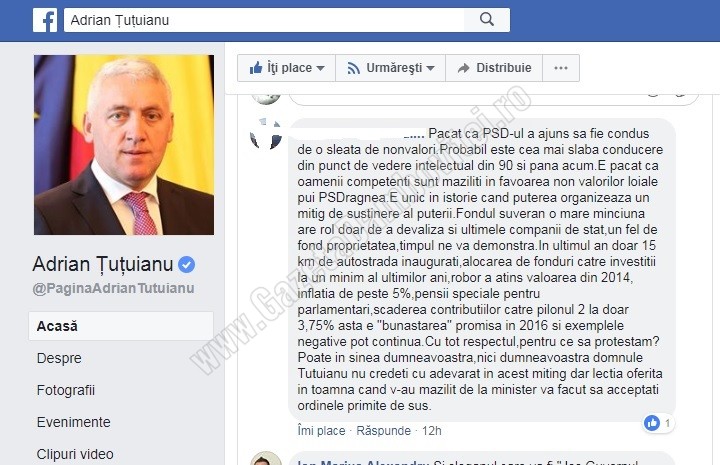Viewport: 720px width, 465px height.
Task: Select the Acasă tab in sidebar
Action: 121,326
